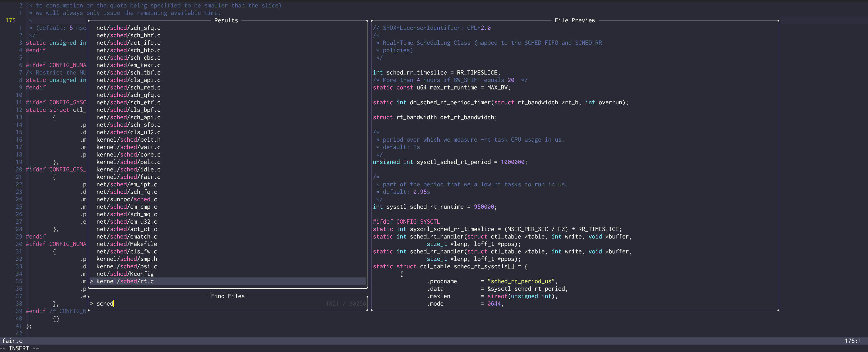Viewport: 868px width, 352px height.
Task: Open kernel/sched/pelt.h result
Action: coord(128,140)
